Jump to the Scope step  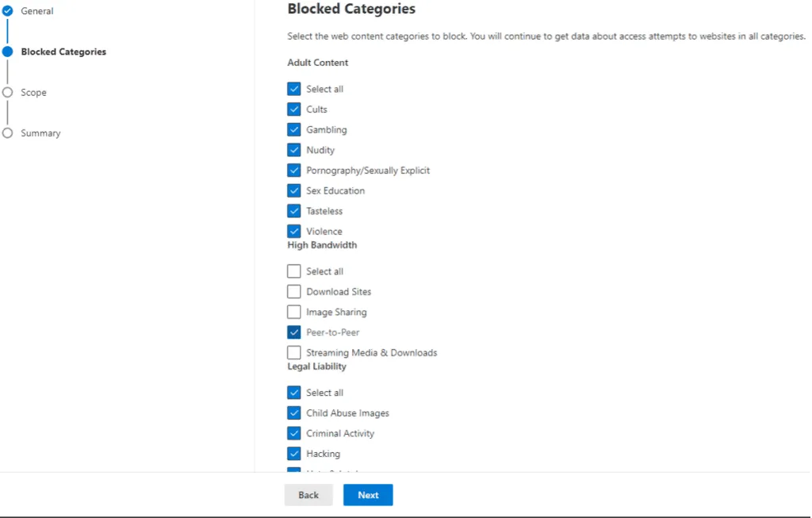(35, 92)
